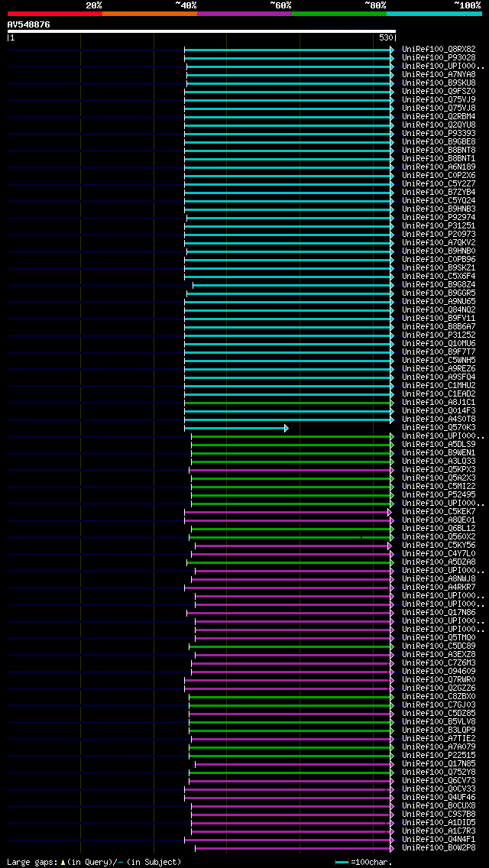This screenshot has height=868, width=489.
Task: Select the UniRef100_C1EAD2 label
Action: click(439, 394)
